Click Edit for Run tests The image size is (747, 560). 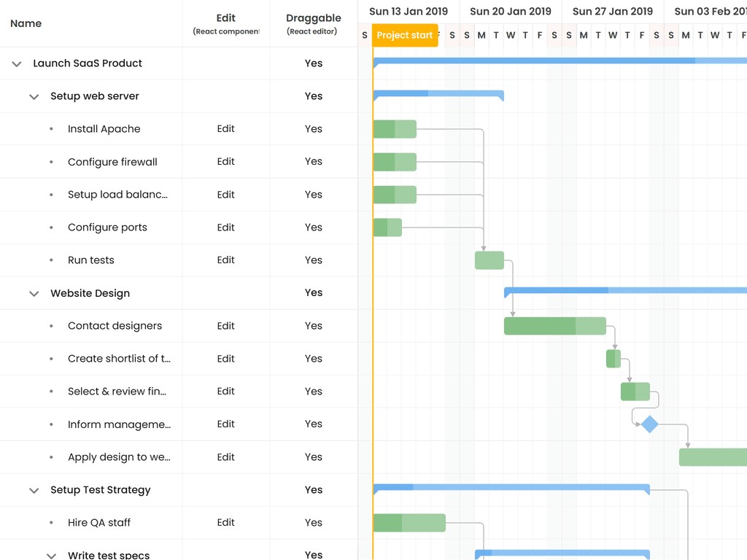coord(225,260)
